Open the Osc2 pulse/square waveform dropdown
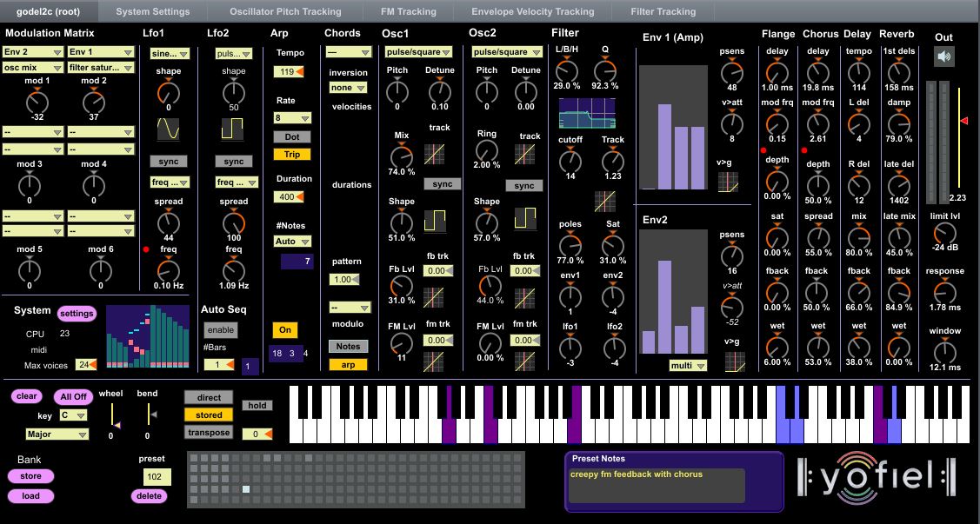Screen dimensions: 980x524 [508, 52]
